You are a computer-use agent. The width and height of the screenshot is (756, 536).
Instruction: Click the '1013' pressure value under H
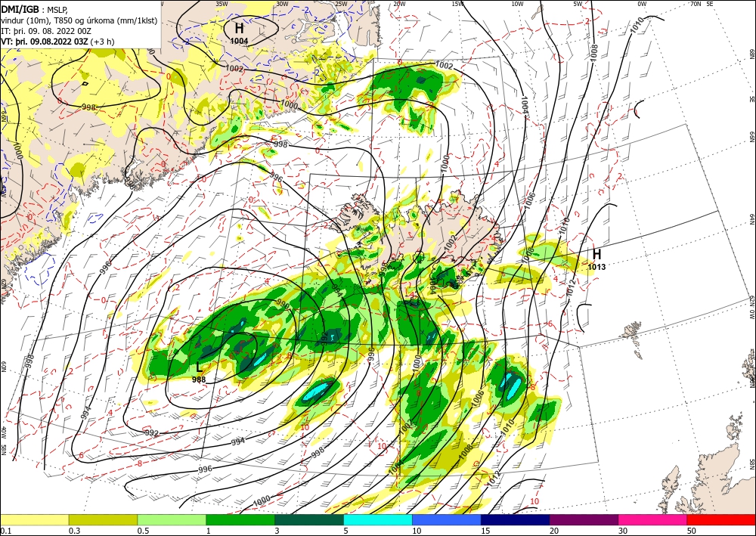tap(597, 266)
